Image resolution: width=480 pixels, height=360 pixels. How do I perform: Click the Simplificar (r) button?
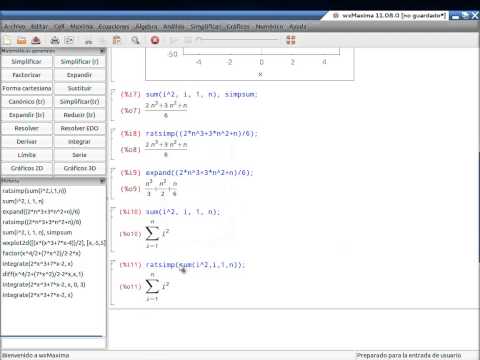click(x=79, y=62)
